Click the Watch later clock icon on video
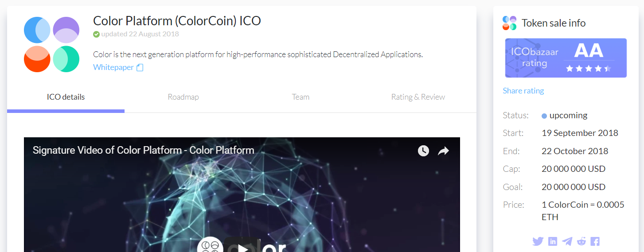The width and height of the screenshot is (644, 252). 423,151
